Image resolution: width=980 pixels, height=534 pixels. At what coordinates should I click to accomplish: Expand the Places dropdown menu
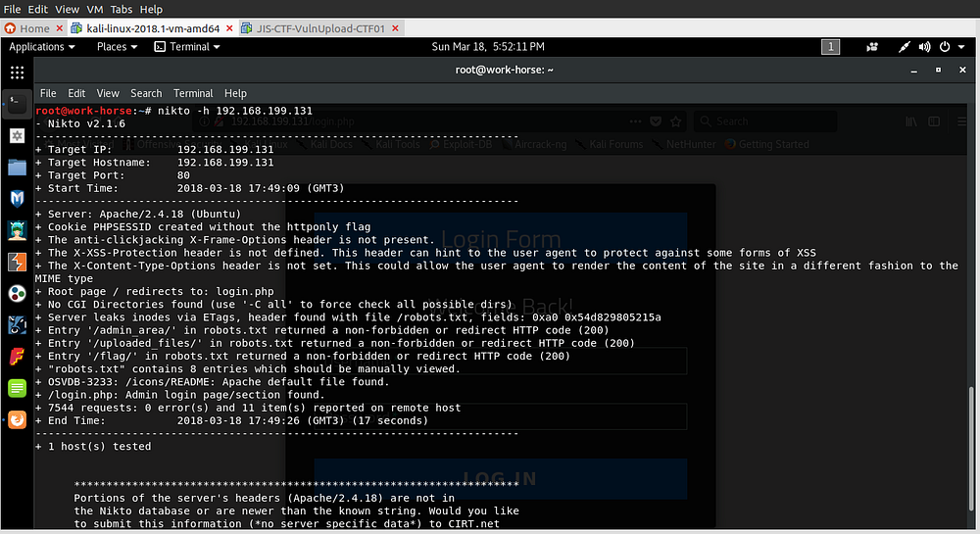pos(117,47)
